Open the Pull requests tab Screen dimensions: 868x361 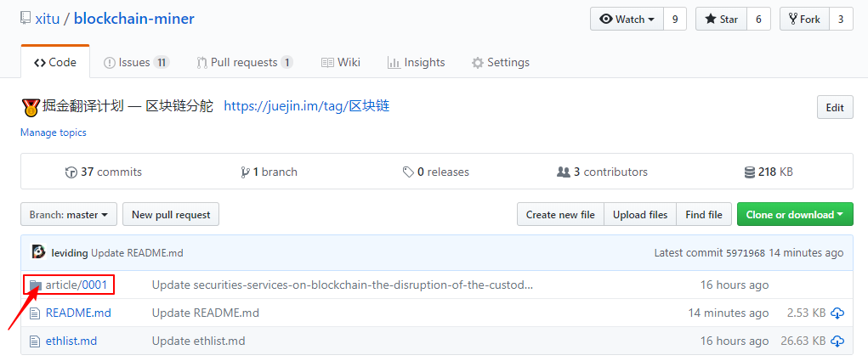(x=245, y=63)
